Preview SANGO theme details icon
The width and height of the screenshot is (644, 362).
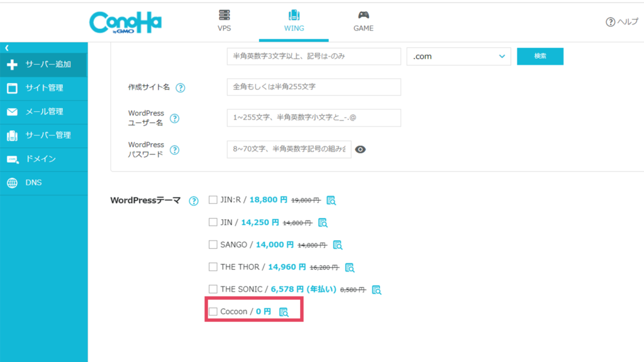(338, 245)
